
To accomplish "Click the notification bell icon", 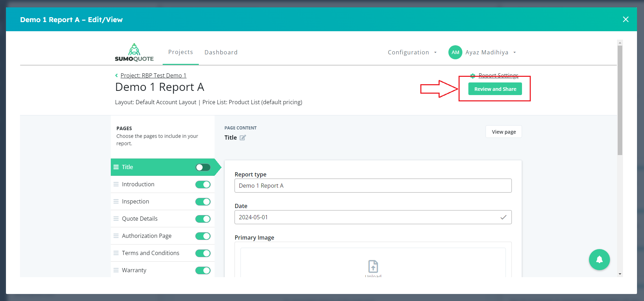I will click(599, 259).
